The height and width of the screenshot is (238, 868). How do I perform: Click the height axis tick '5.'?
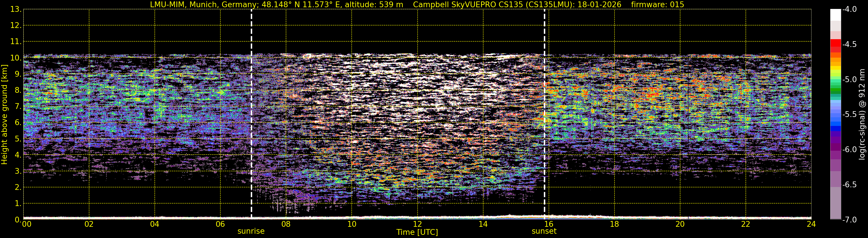pyautogui.click(x=18, y=139)
